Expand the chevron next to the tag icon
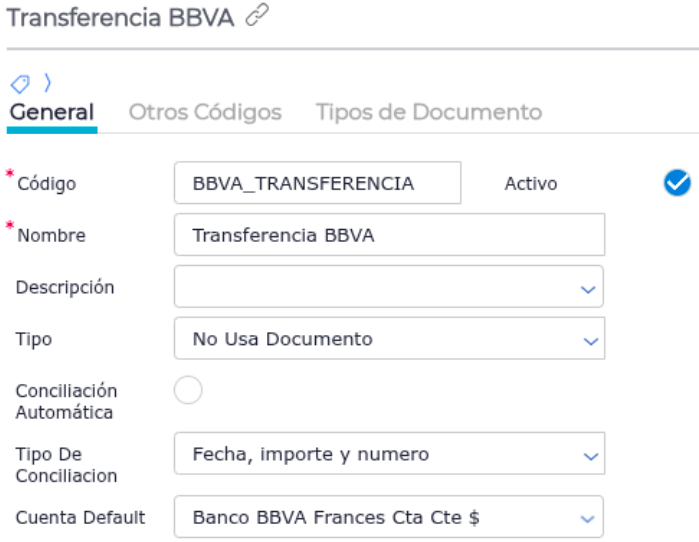 46,83
